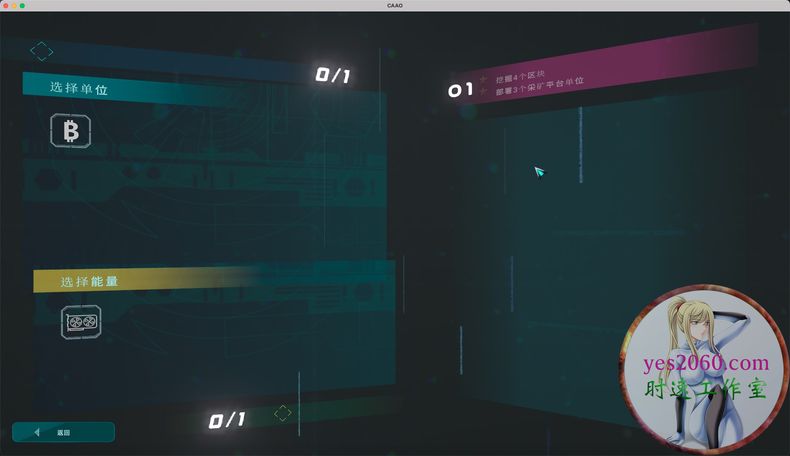
Task: Click the second star beside 部署3个采矿平台单位
Action: point(485,91)
